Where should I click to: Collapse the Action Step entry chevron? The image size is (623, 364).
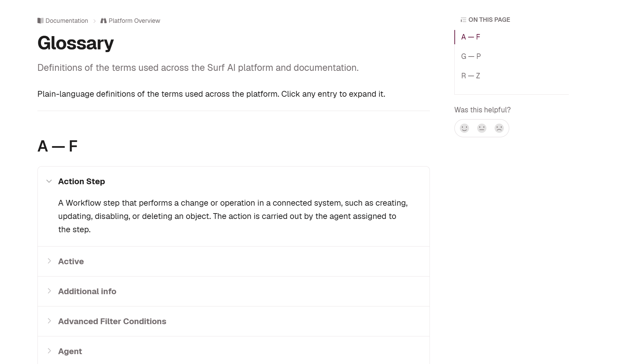49,181
